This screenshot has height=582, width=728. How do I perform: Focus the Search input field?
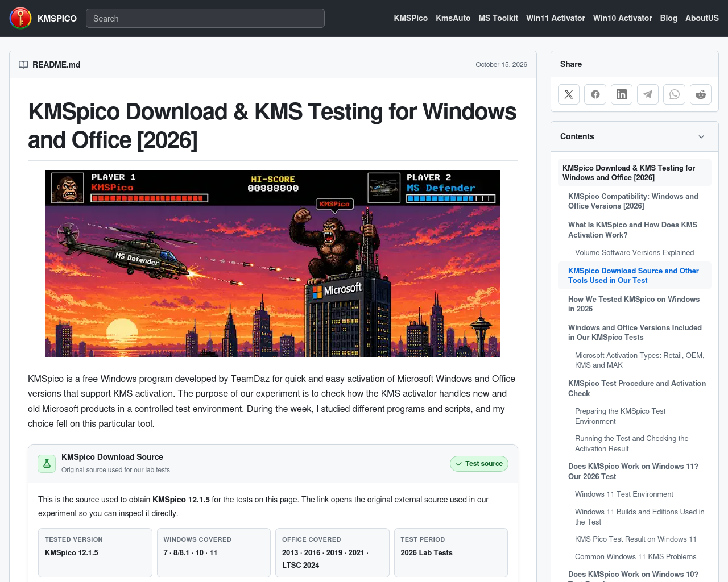205,18
